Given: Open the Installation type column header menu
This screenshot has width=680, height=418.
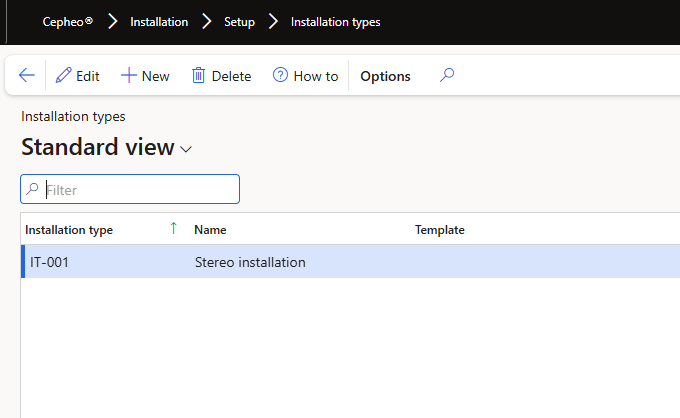Looking at the screenshot, I should coord(69,230).
